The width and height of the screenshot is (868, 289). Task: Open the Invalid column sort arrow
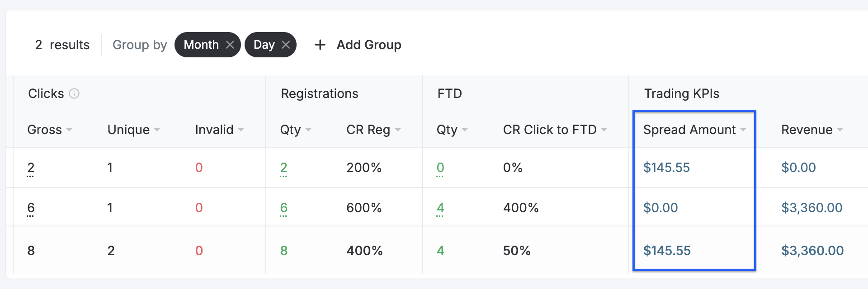241,130
